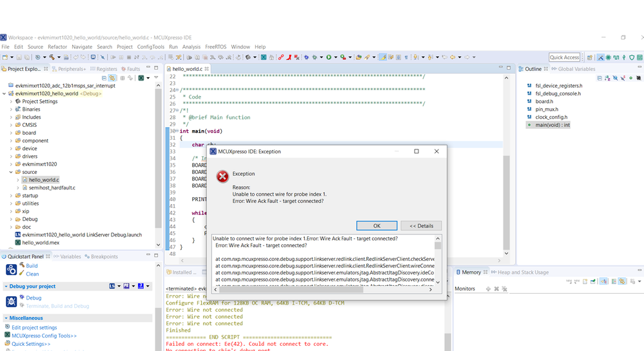This screenshot has width=644, height=351.
Task: Switch to the Registers tab
Action: pyautogui.click(x=104, y=69)
